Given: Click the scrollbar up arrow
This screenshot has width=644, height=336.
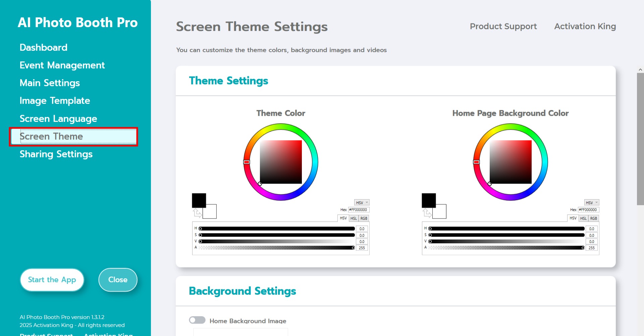Looking at the screenshot, I should (x=640, y=70).
